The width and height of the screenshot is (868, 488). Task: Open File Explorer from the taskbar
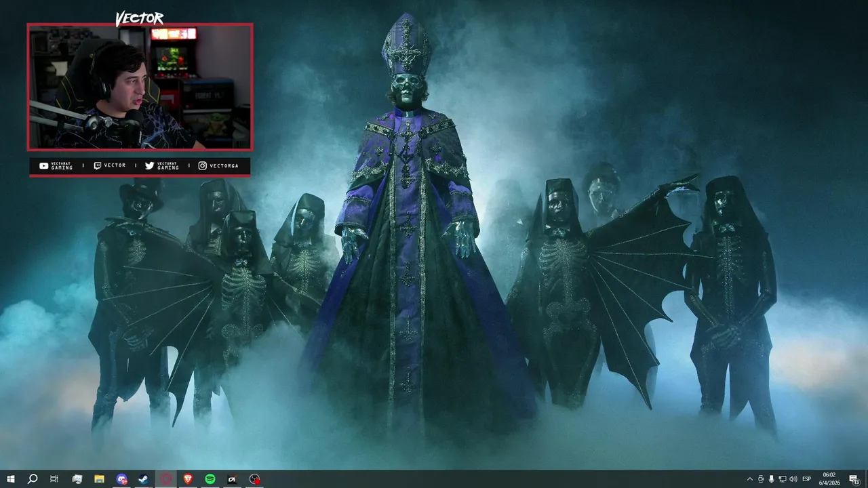pyautogui.click(x=99, y=479)
